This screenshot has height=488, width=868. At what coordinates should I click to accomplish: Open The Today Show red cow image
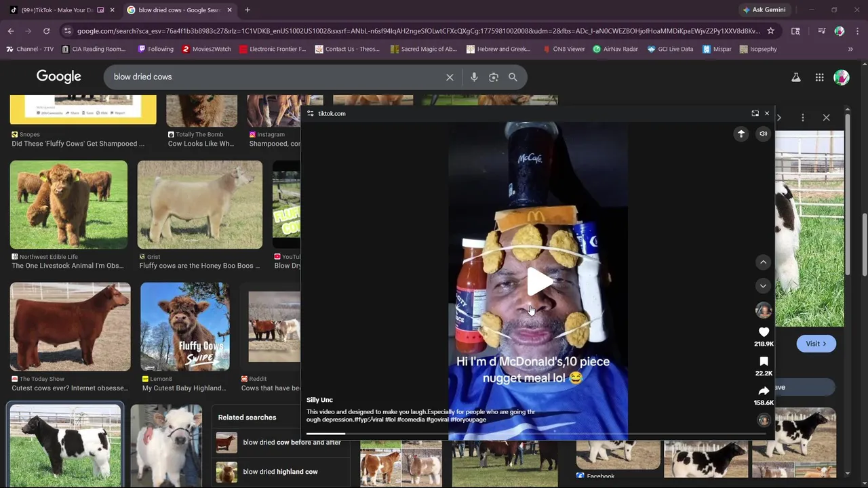pos(71,327)
